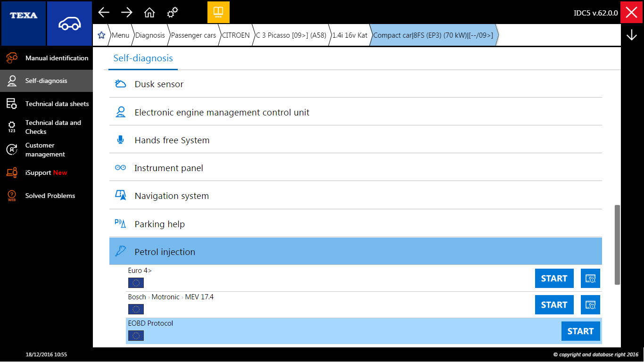Click the forward arrow navigation icon
Viewport: 644px width, 362px height.
[126, 13]
